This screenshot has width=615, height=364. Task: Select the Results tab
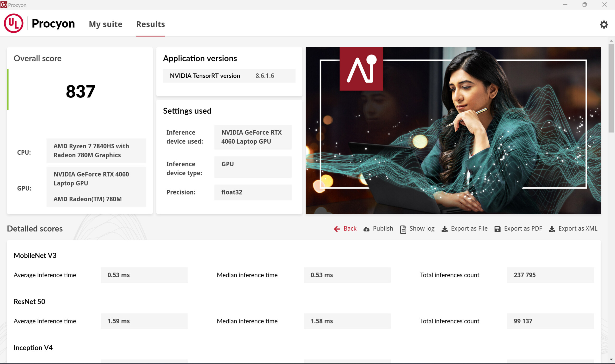pos(150,24)
